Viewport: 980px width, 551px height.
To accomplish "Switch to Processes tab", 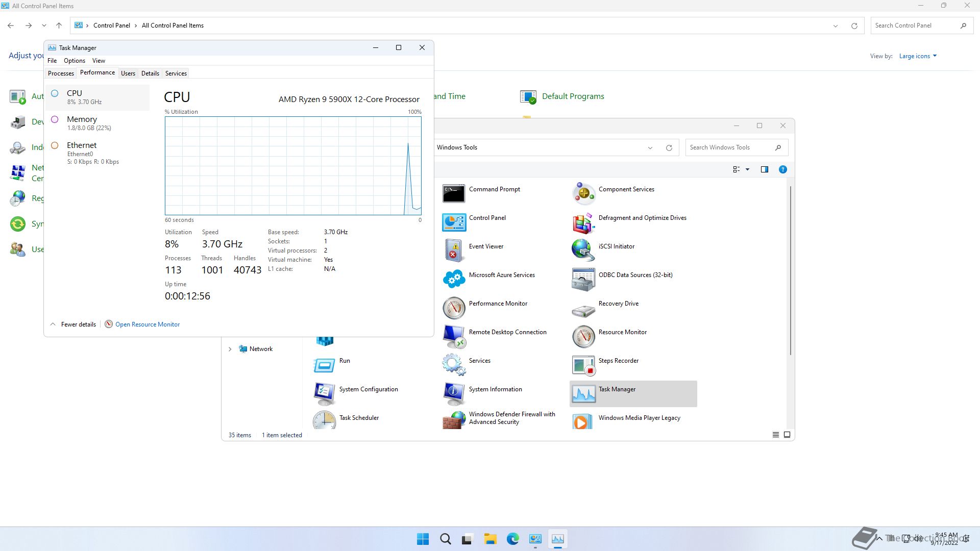I will click(x=61, y=73).
